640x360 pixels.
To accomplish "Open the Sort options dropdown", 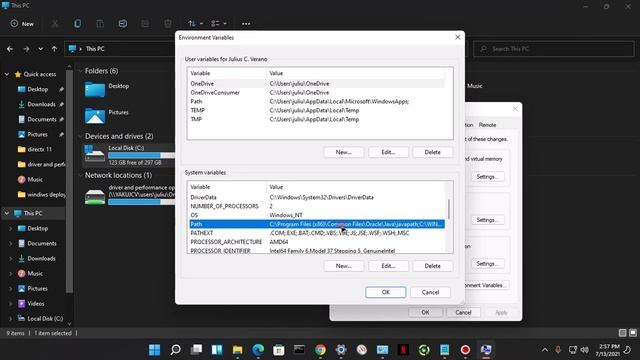I will click(196, 24).
